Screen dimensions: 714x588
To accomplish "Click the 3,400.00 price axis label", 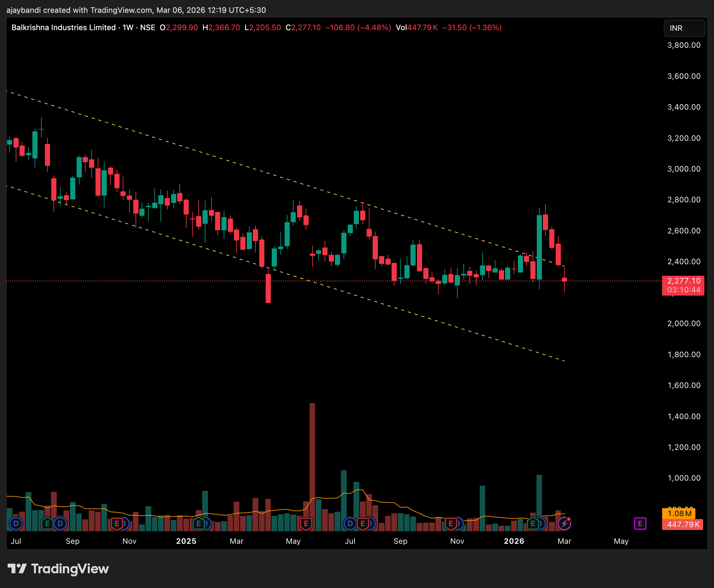I will coord(684,107).
